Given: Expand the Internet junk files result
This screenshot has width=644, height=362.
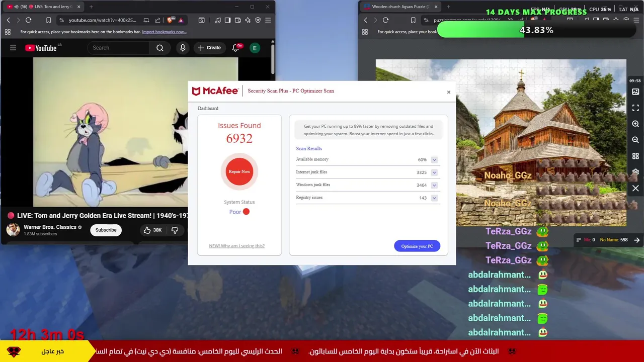Looking at the screenshot, I should click(434, 172).
